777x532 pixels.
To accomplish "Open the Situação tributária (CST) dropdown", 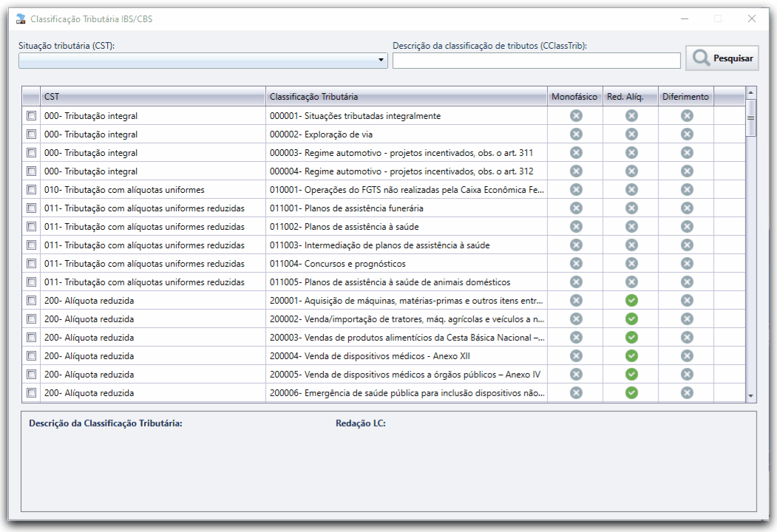I will pyautogui.click(x=381, y=61).
